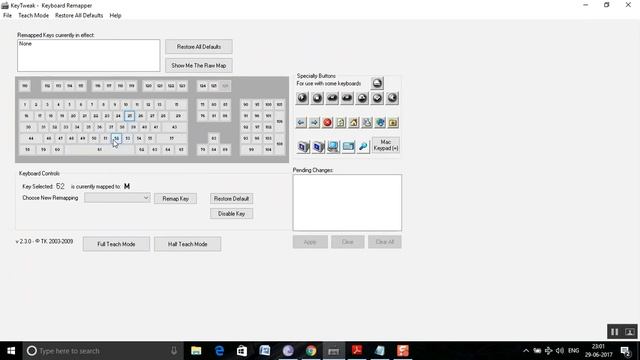Open Adobe Acrobat from the taskbar
640x360 pixels.
coord(357,351)
